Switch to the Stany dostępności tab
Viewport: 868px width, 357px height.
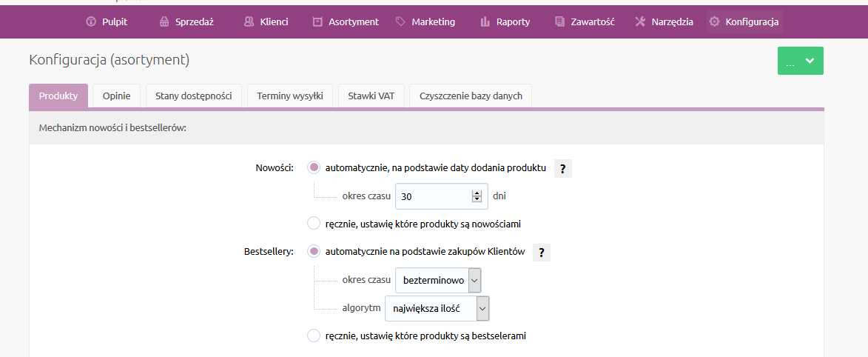click(194, 96)
